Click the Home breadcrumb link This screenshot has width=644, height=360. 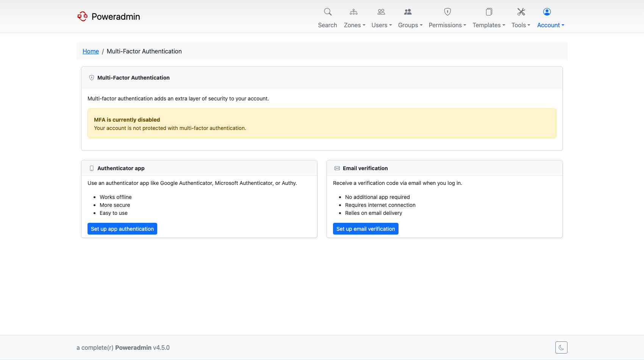pos(91,51)
